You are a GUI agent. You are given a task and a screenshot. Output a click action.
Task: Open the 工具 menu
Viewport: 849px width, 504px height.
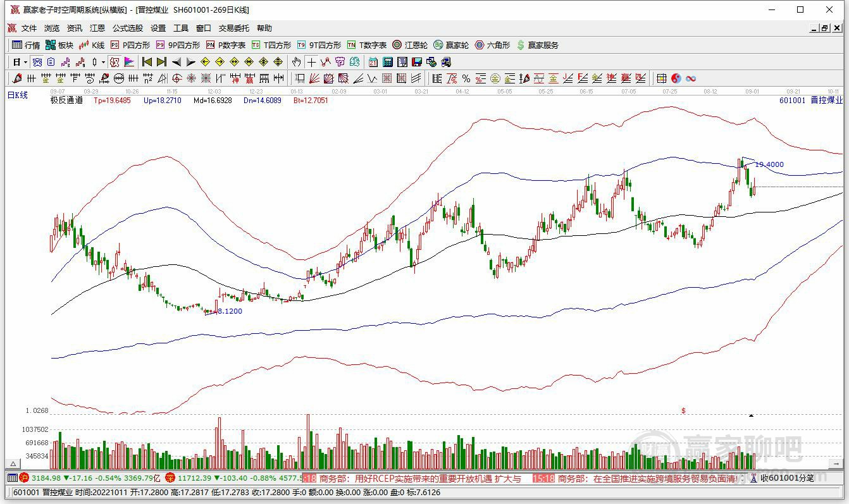tap(181, 28)
